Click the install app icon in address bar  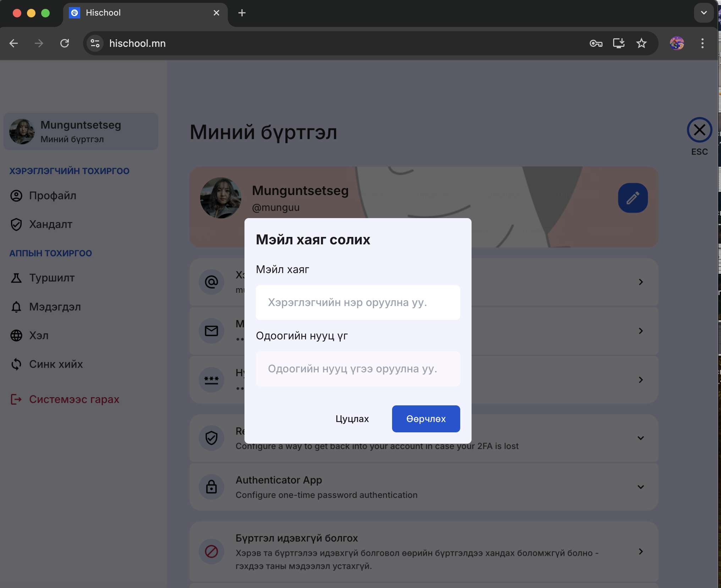coord(618,43)
